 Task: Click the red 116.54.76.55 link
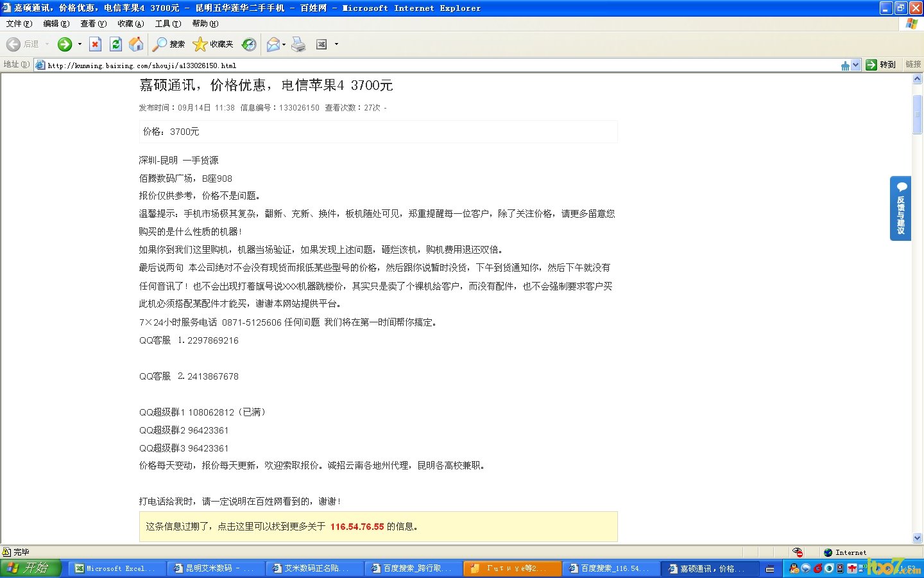coord(357,527)
